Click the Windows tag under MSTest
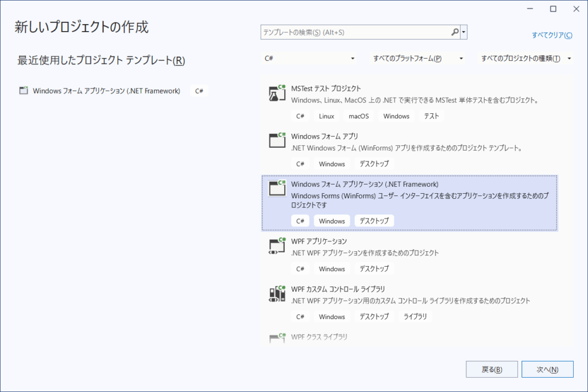Screen dimensions: 588x392 coord(396,116)
